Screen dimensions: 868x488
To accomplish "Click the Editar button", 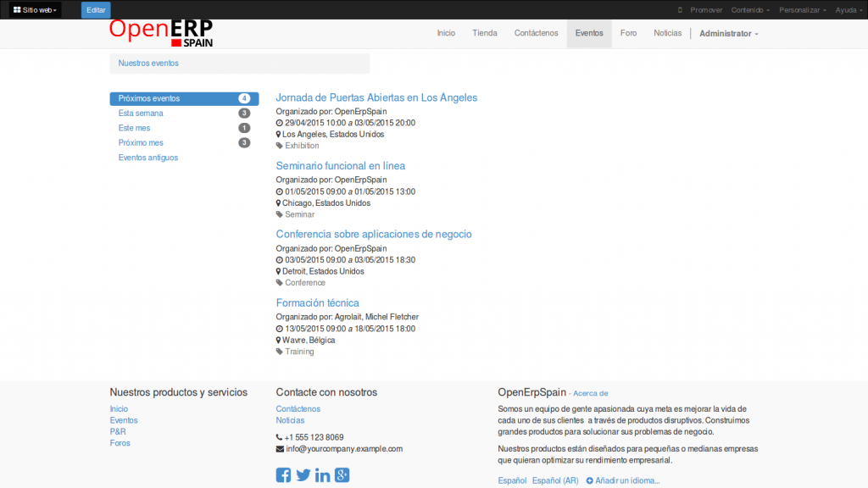I will tap(96, 10).
